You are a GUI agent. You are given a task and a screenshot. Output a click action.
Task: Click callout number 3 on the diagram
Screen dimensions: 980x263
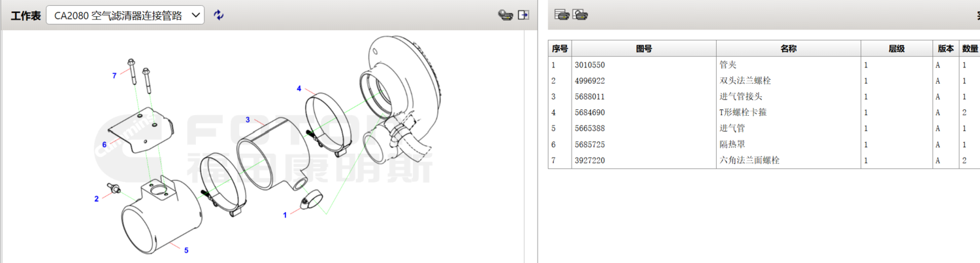coord(248,120)
